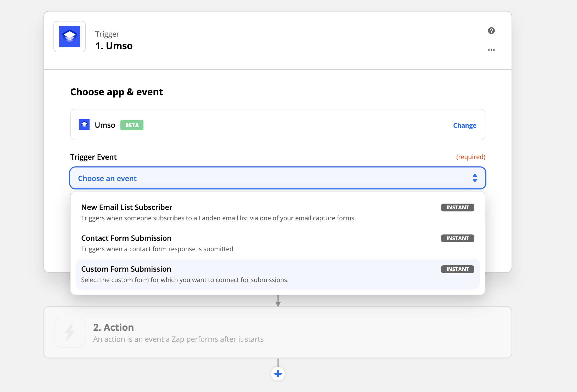Open the three-dot more options menu
This screenshot has height=392, width=577.
(x=491, y=50)
